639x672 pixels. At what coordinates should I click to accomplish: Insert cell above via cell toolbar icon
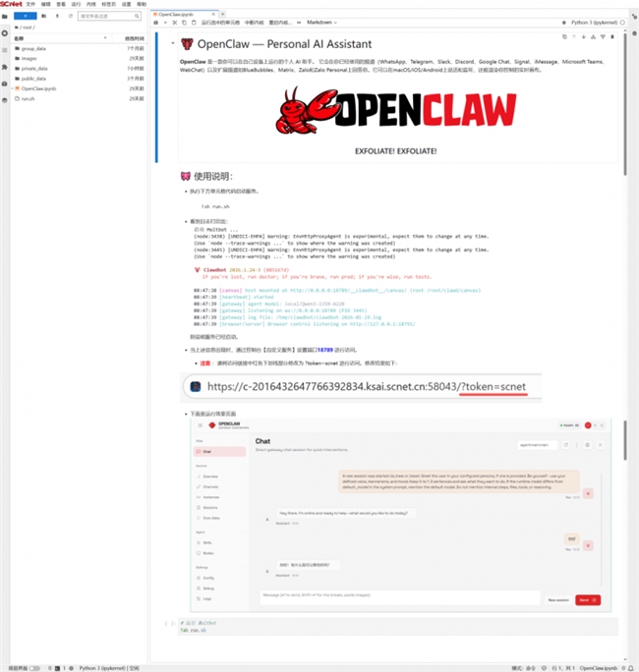click(x=593, y=37)
